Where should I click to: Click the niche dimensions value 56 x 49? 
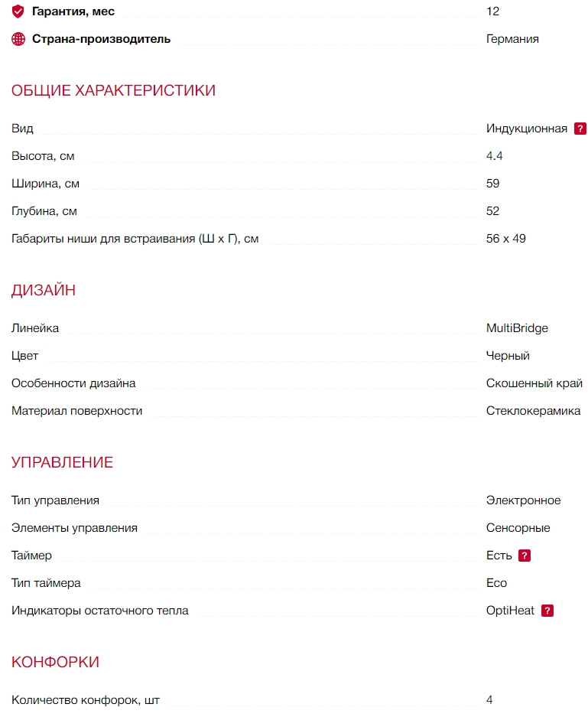pyautogui.click(x=505, y=239)
